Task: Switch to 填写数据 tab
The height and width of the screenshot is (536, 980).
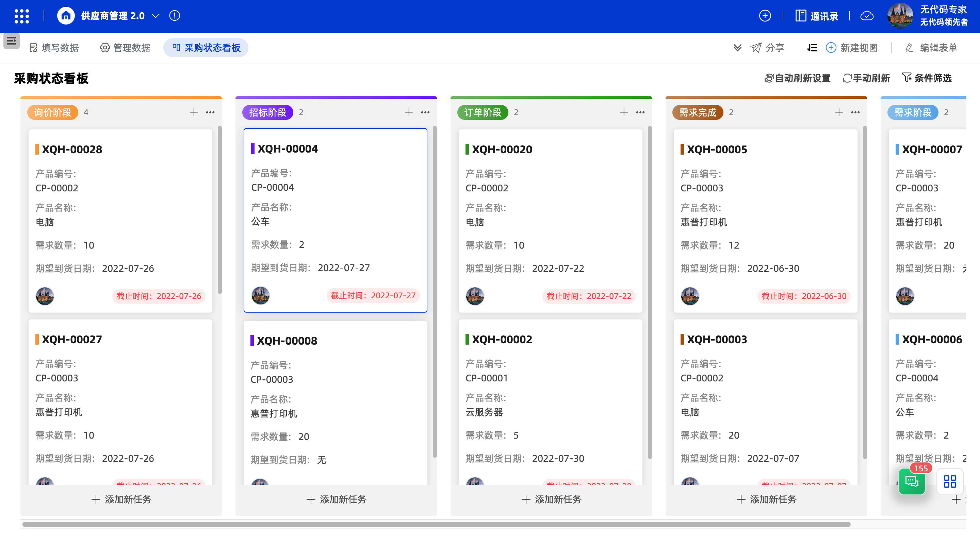Action: pyautogui.click(x=54, y=48)
